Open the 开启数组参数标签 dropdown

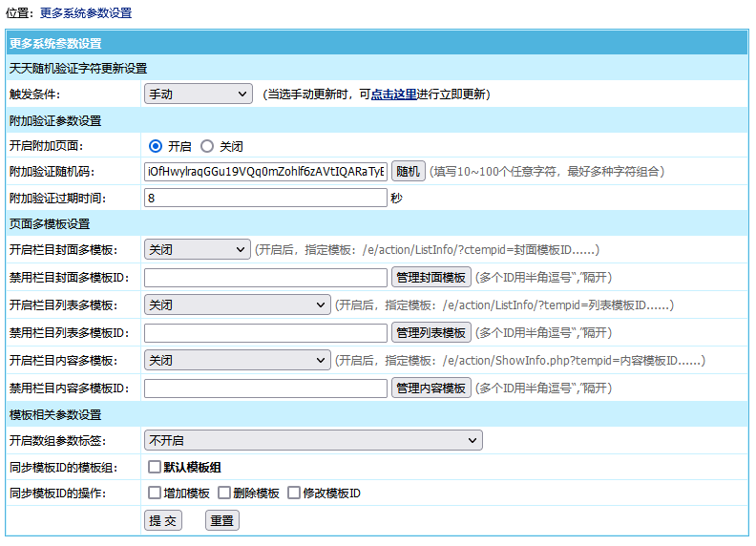point(313,440)
